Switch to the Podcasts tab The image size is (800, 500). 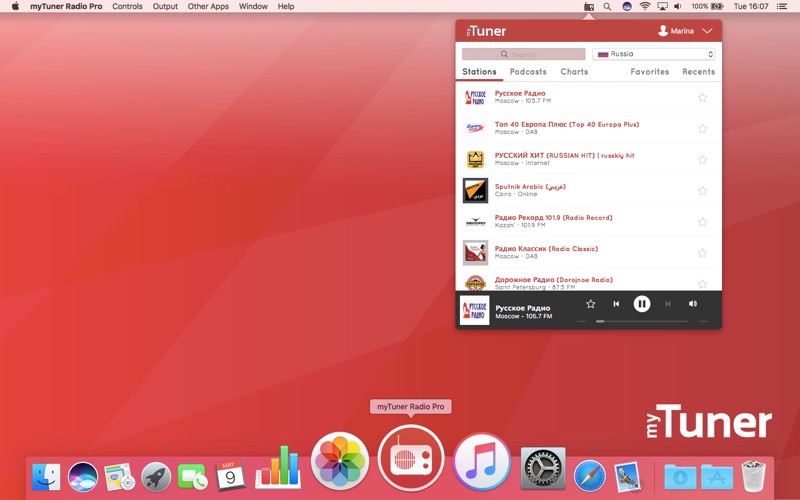[x=528, y=72]
